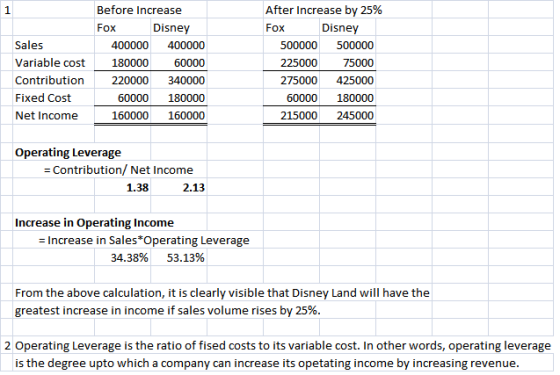The height and width of the screenshot is (375, 560).
Task: Select the question number 1 cell
Action: [7, 10]
